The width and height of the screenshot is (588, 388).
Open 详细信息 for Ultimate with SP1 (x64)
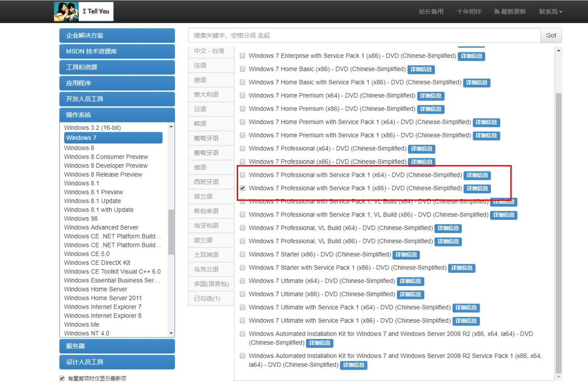click(466, 308)
